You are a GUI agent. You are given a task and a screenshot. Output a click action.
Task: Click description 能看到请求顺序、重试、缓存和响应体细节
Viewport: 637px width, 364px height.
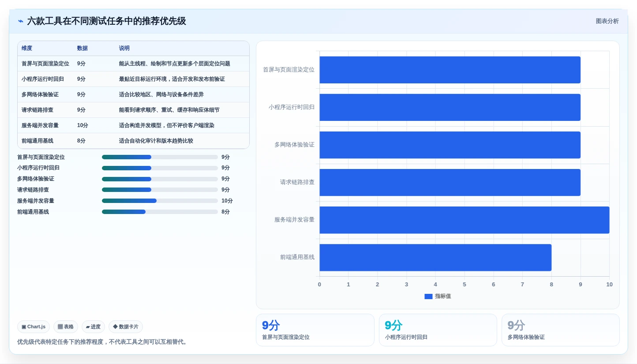coord(169,110)
